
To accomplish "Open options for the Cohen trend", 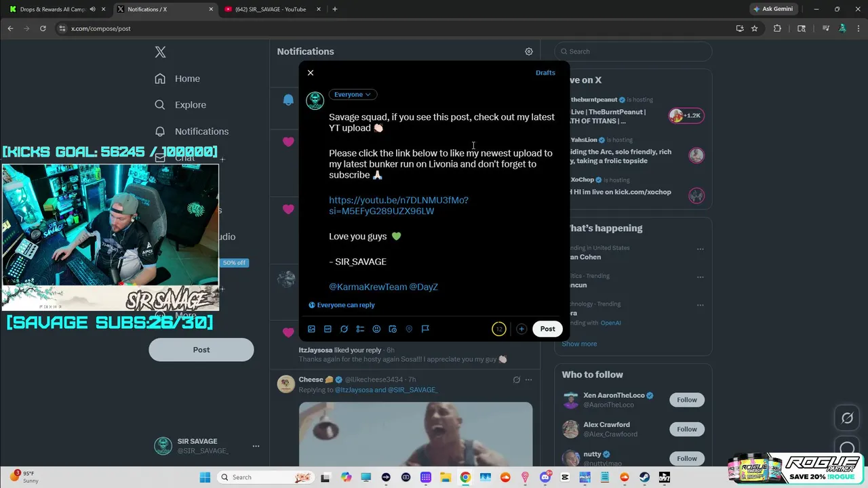I will [x=700, y=249].
